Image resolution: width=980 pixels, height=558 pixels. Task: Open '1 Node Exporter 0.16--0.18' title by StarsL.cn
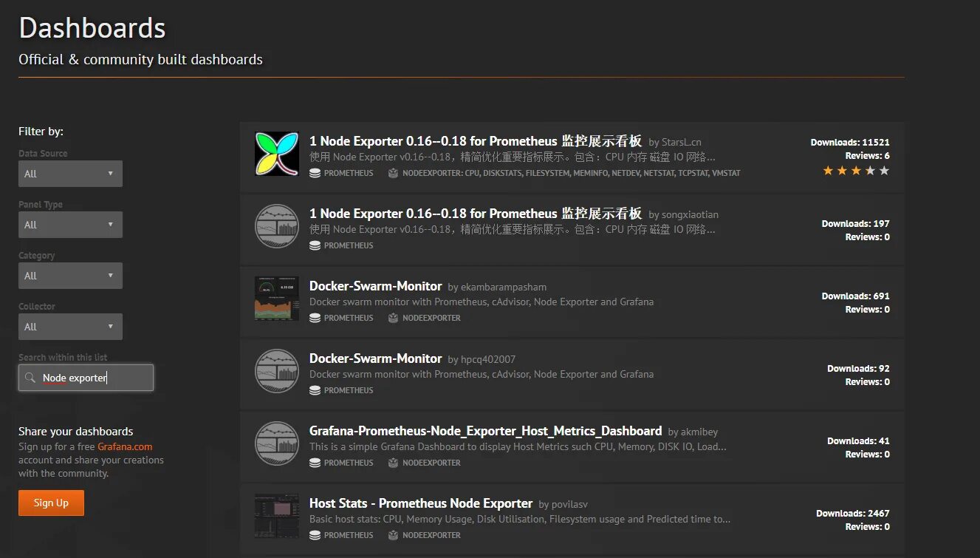[x=476, y=141]
